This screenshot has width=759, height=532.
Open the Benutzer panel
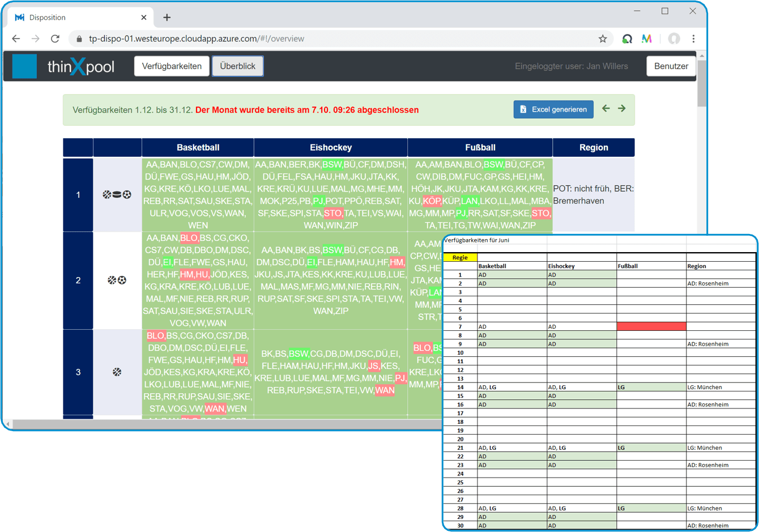coord(671,66)
